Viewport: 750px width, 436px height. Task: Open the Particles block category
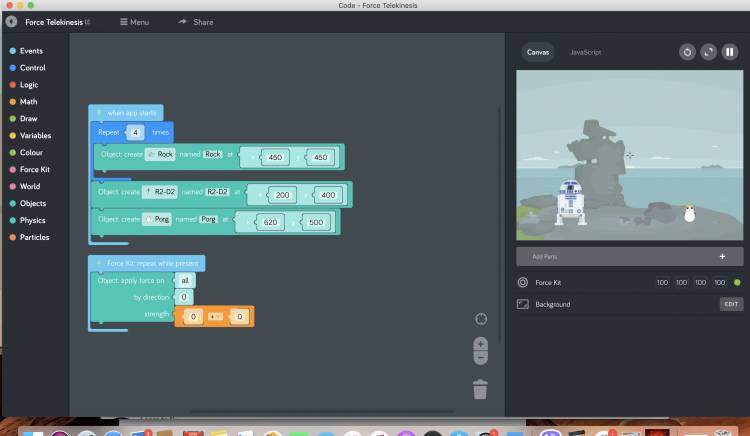tap(30, 237)
